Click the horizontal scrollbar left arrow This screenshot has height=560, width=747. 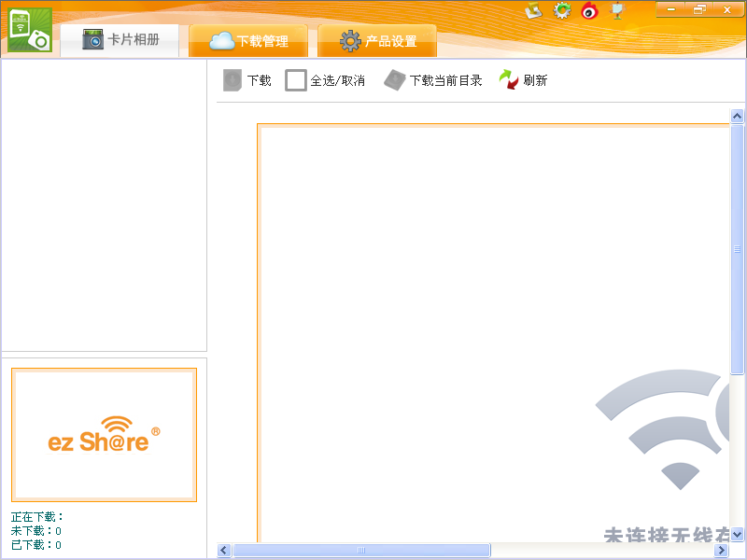point(224,551)
